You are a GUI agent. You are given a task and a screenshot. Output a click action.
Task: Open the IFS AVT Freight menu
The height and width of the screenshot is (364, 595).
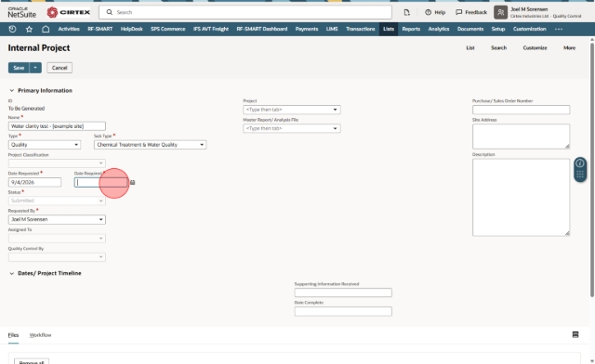(x=211, y=29)
